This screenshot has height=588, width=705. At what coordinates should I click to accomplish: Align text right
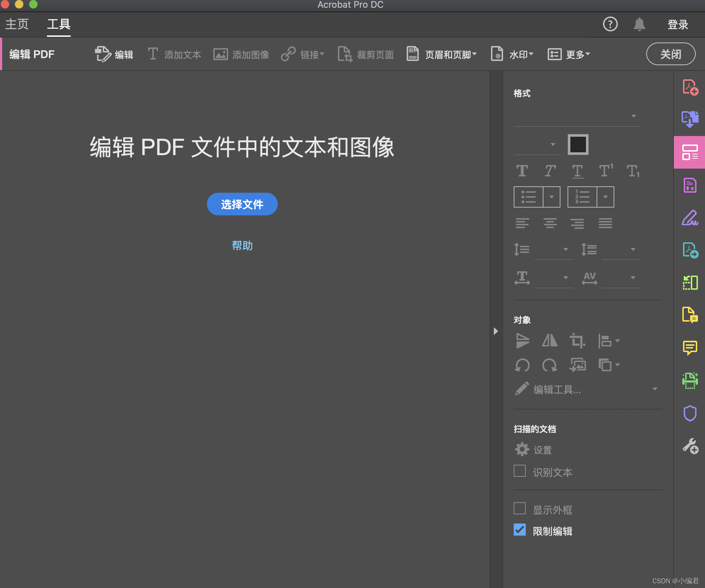click(577, 223)
